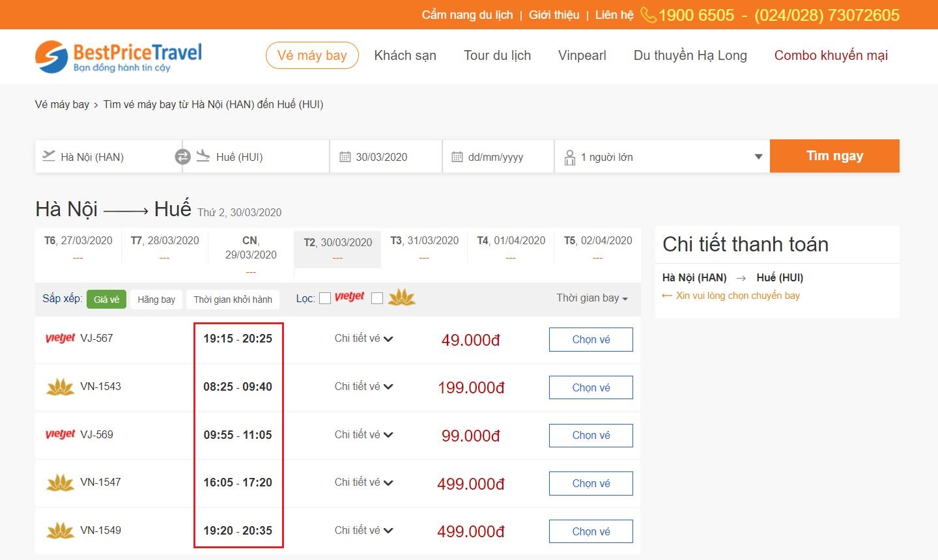Expand Chi tiết vé for VN-1543
The height and width of the screenshot is (560, 938).
click(364, 387)
